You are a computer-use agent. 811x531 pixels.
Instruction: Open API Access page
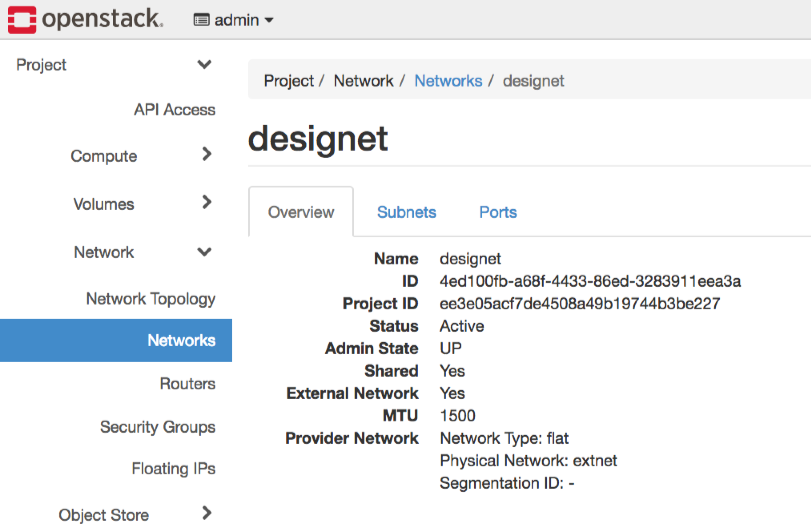click(174, 110)
